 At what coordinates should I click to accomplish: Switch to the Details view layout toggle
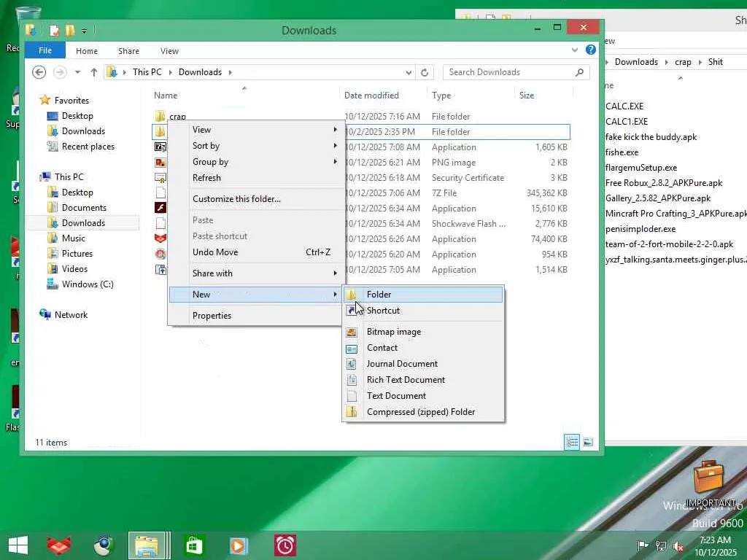coord(572,443)
